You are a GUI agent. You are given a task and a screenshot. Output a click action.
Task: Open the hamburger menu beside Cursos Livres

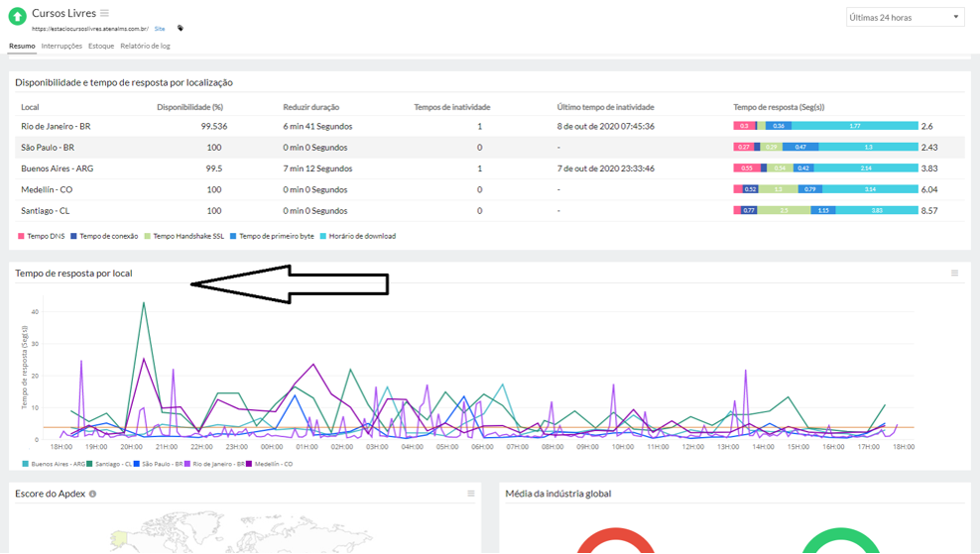(x=104, y=13)
